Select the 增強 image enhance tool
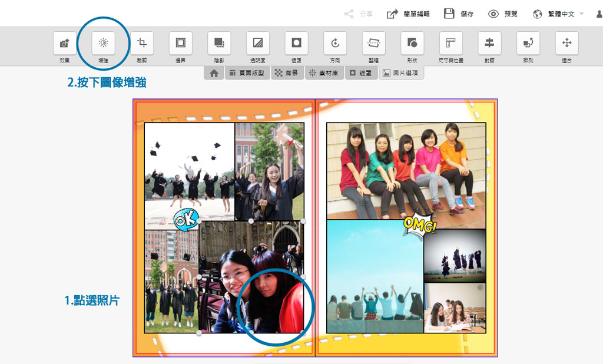 103,43
